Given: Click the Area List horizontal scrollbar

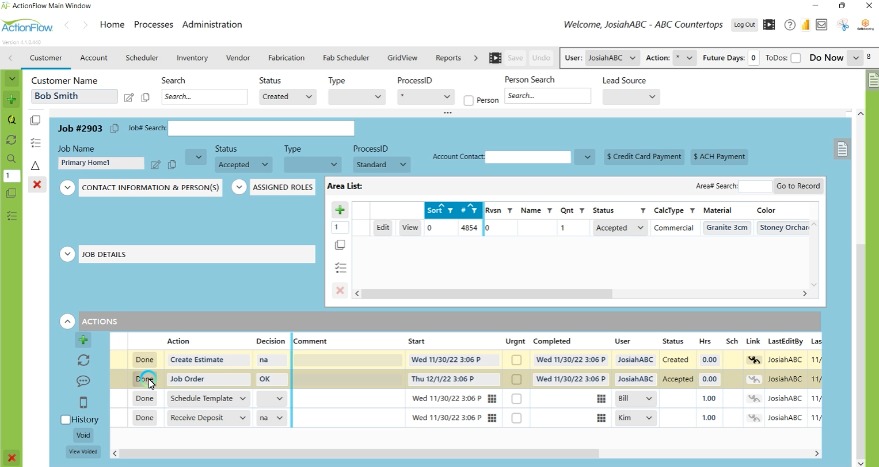Looking at the screenshot, I should click(x=487, y=293).
